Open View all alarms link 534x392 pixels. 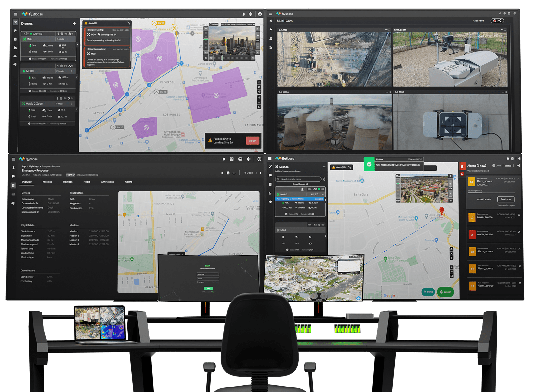pos(508,166)
